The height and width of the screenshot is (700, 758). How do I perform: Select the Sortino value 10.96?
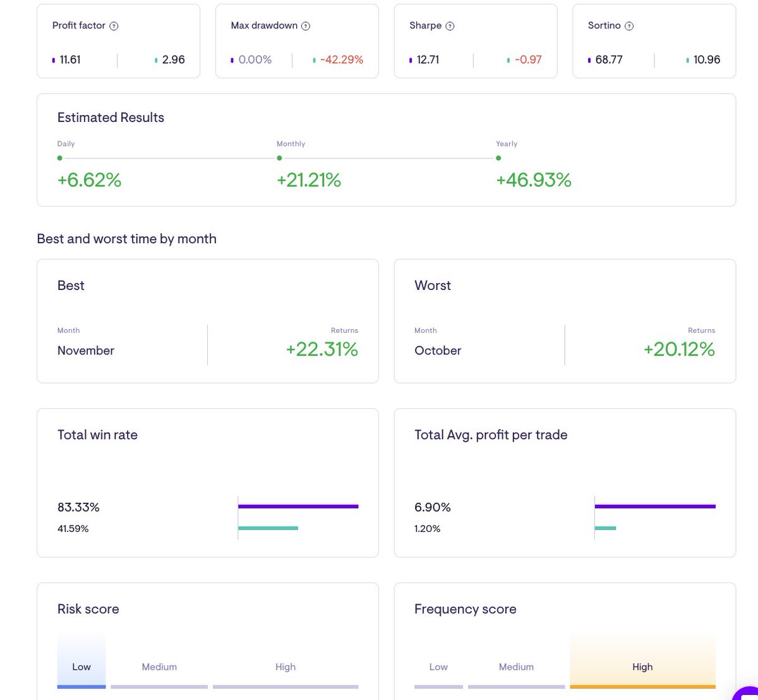707,59
